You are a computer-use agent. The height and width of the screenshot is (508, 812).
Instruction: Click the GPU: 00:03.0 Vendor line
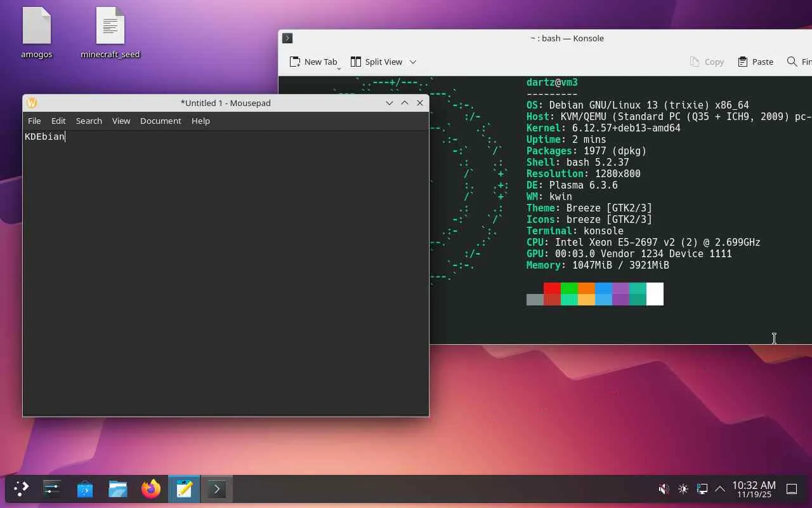pyautogui.click(x=629, y=254)
